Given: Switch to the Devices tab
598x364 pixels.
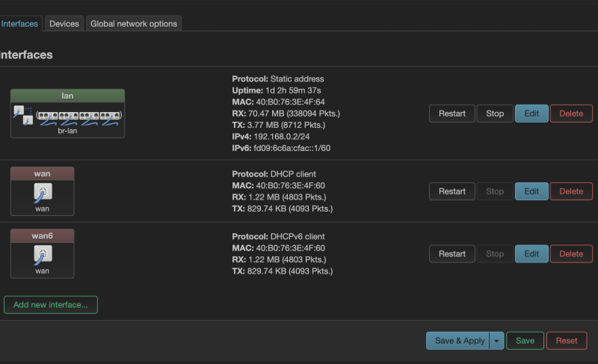Looking at the screenshot, I should [64, 24].
